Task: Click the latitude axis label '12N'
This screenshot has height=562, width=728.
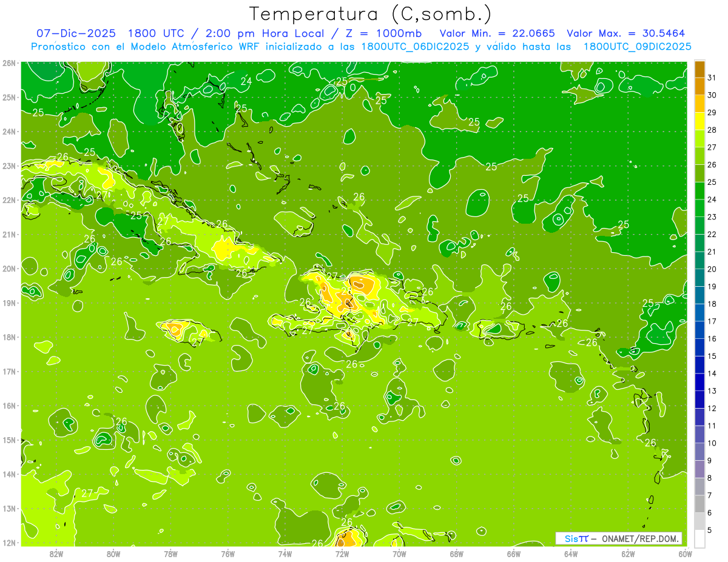Action: pos(9,543)
